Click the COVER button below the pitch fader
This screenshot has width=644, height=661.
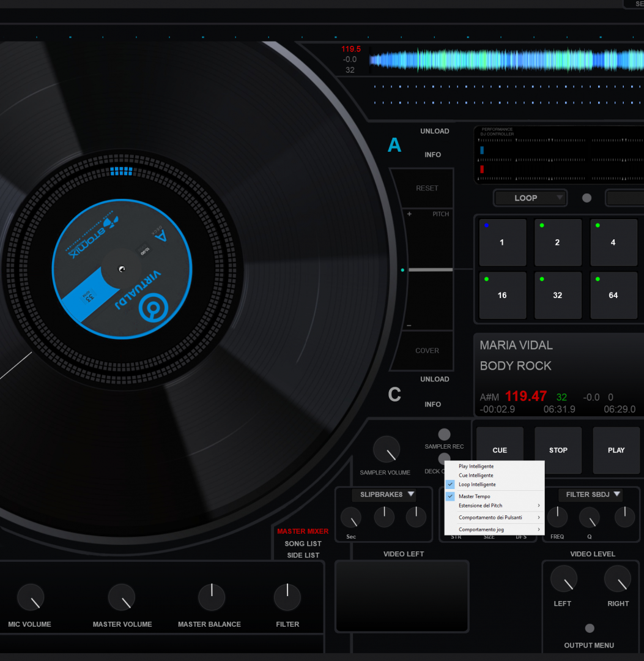click(x=427, y=350)
